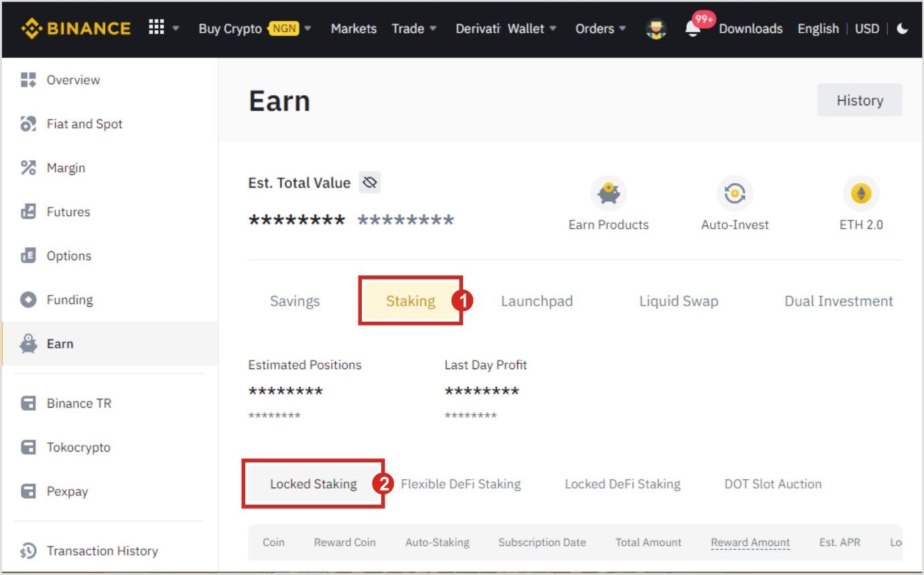This screenshot has width=924, height=575.
Task: Expand the Wallet dropdown arrow
Action: click(553, 29)
